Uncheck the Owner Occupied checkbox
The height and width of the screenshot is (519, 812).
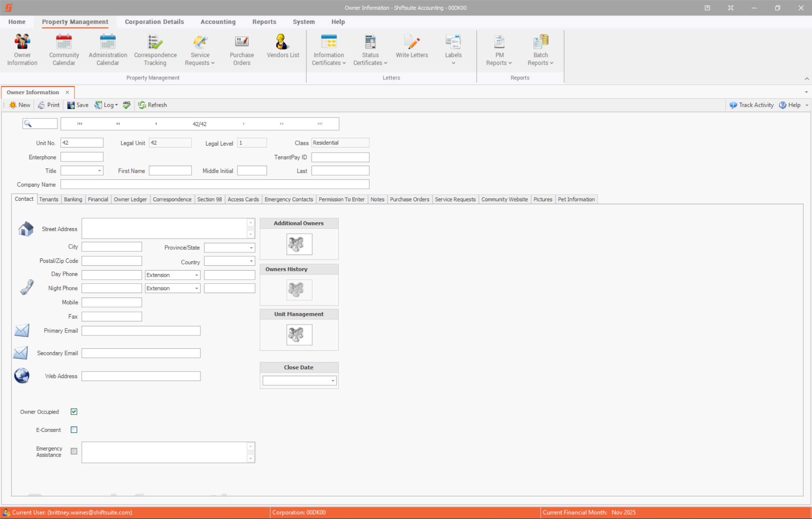click(x=74, y=411)
